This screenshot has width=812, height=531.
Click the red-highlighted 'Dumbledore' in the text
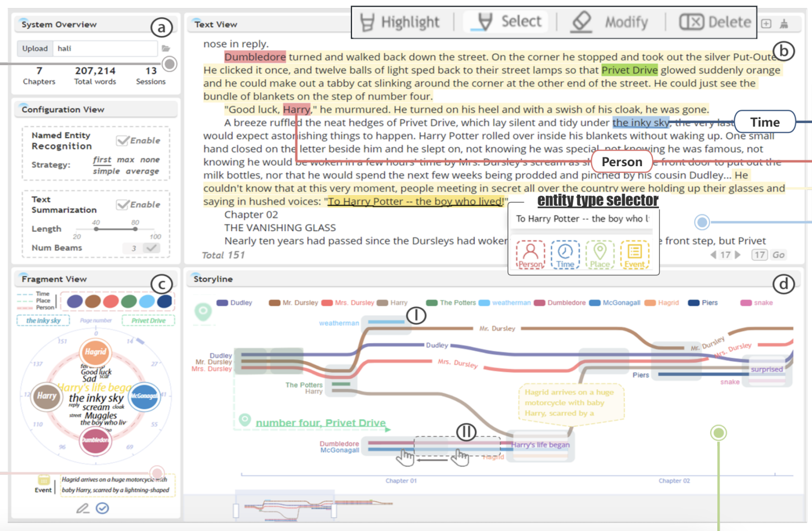(x=255, y=57)
